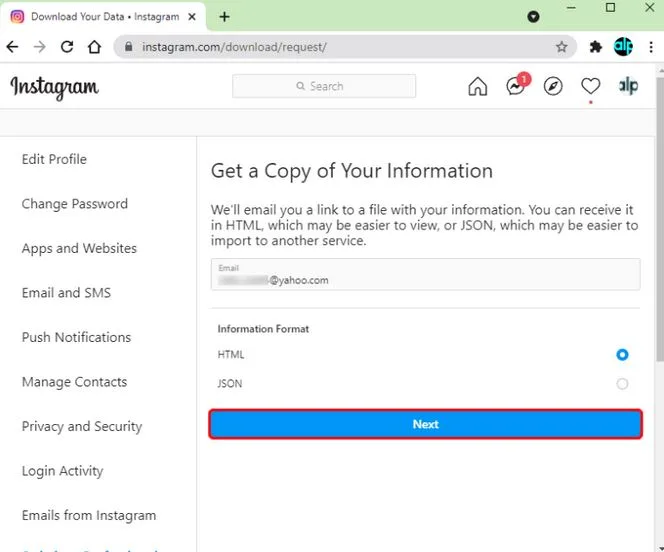Go to Instagram home feed icon
The width and height of the screenshot is (664, 552).
[x=478, y=86]
